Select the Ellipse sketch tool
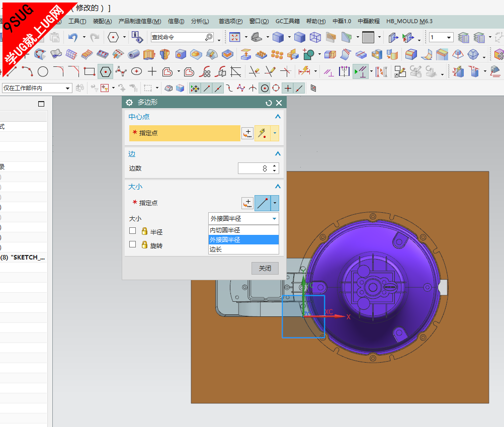 137,71
